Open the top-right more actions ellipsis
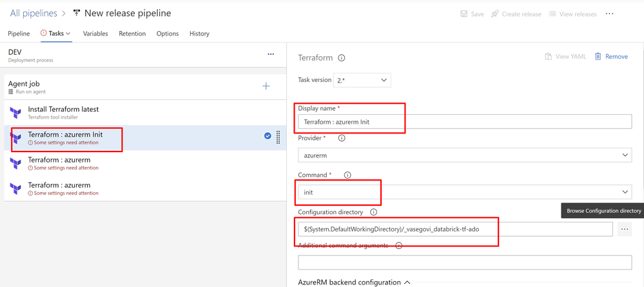 609,14
